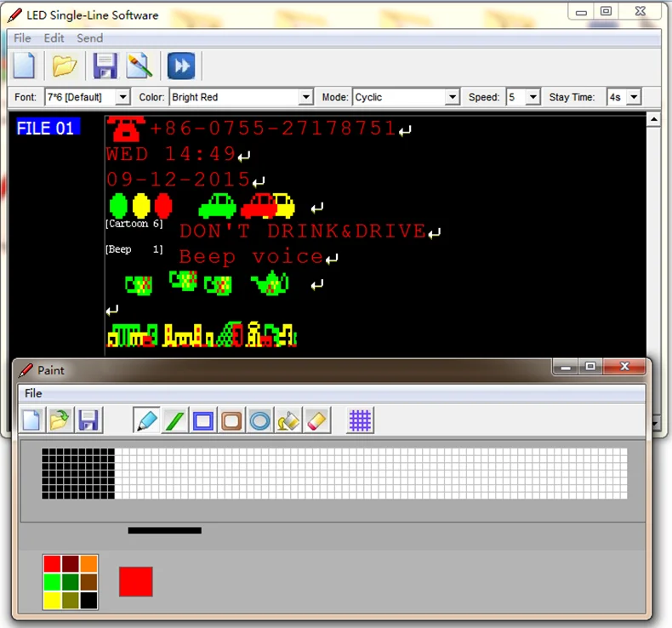Click the telephone symbol in the message editor
The height and width of the screenshot is (628, 672).
coord(125,128)
